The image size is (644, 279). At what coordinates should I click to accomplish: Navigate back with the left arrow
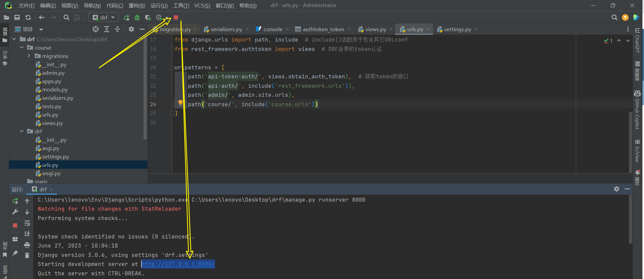[x=41, y=17]
